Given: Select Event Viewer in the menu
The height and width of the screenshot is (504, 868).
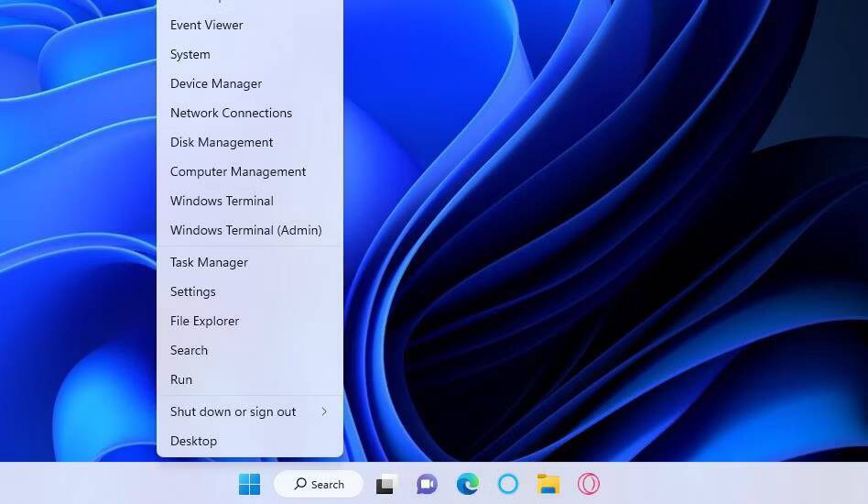Looking at the screenshot, I should click(x=250, y=25).
